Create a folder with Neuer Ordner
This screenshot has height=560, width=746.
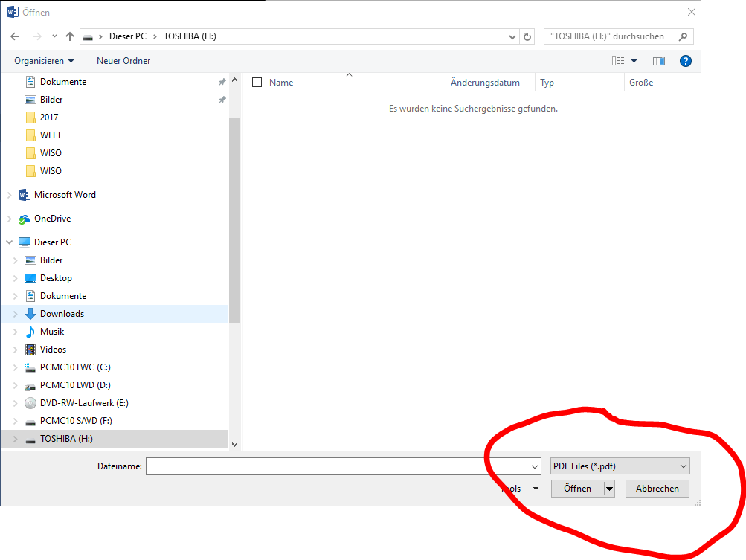pyautogui.click(x=123, y=61)
